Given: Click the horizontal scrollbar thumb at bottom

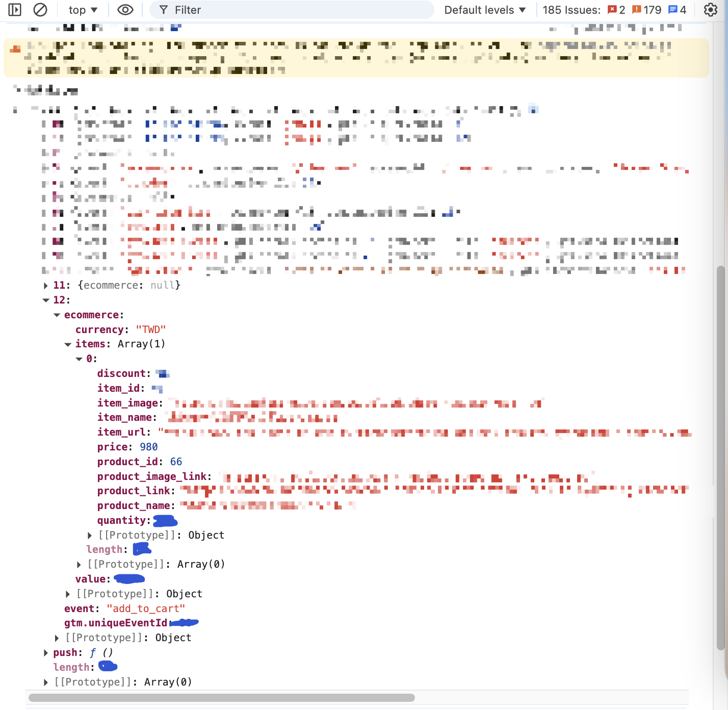Looking at the screenshot, I should [x=222, y=697].
